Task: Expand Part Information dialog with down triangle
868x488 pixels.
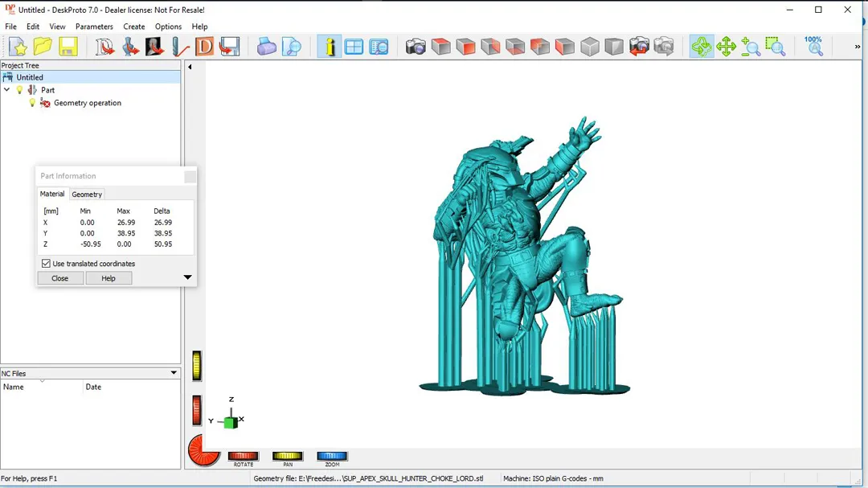Action: tap(187, 277)
